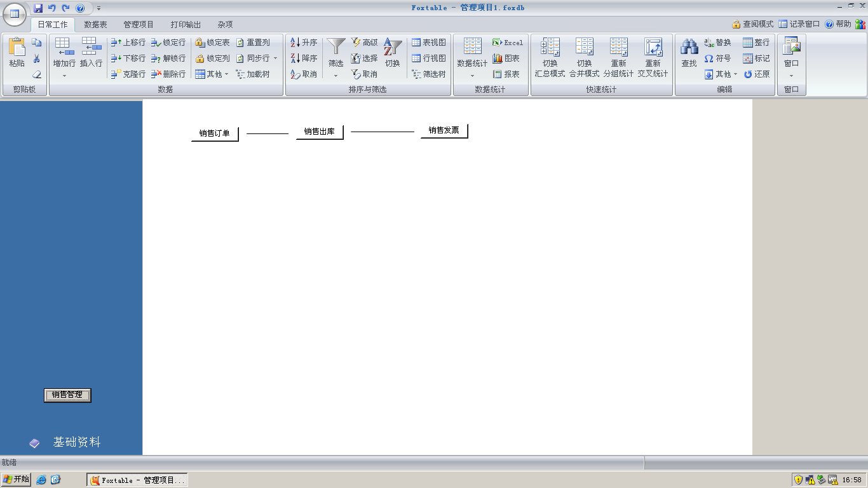
Task: Click the eraser clear icon
Action: pos(37,74)
